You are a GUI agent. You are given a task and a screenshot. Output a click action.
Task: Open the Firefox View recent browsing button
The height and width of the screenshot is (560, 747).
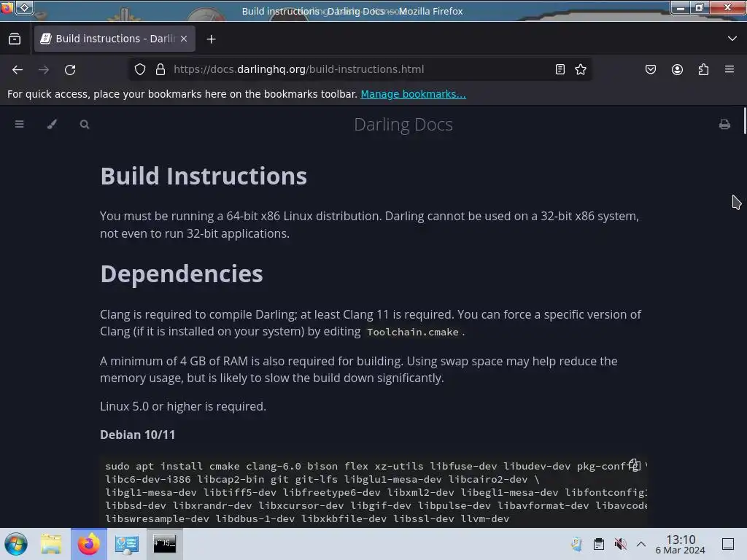click(15, 39)
